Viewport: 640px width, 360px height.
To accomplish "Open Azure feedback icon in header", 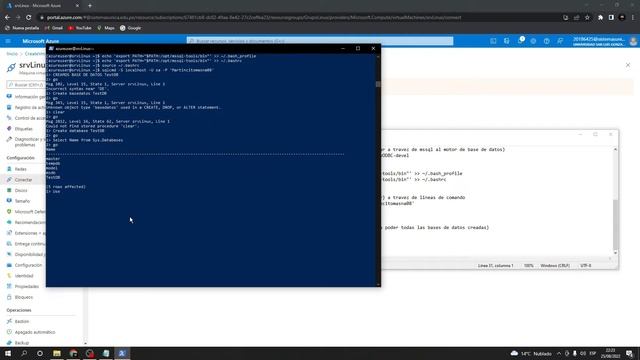I will pos(560,41).
